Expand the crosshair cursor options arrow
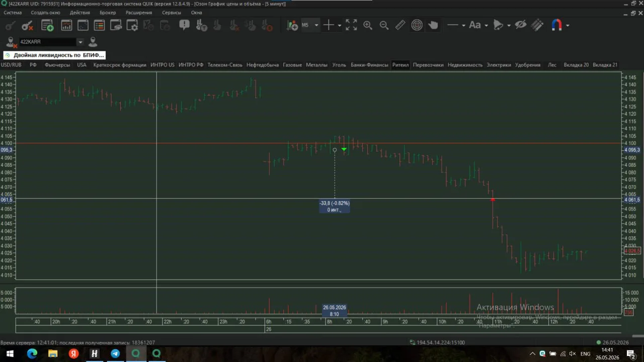Image resolution: width=644 pixels, height=362 pixels. point(339,25)
